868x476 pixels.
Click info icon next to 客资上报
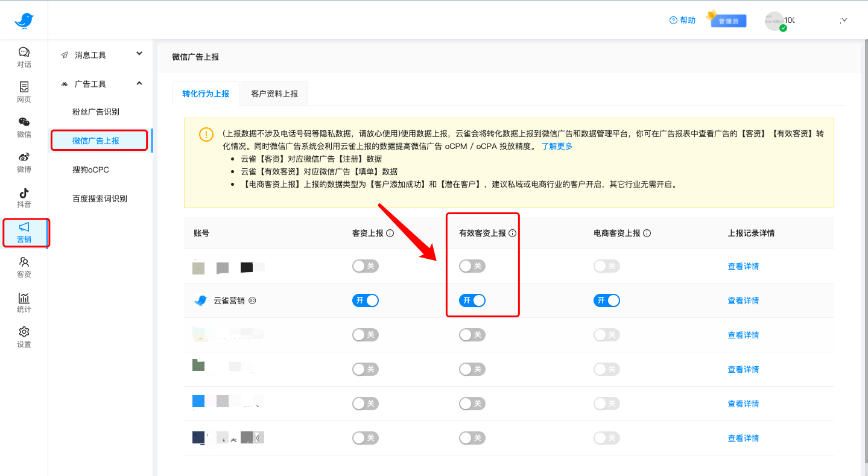tap(390, 233)
